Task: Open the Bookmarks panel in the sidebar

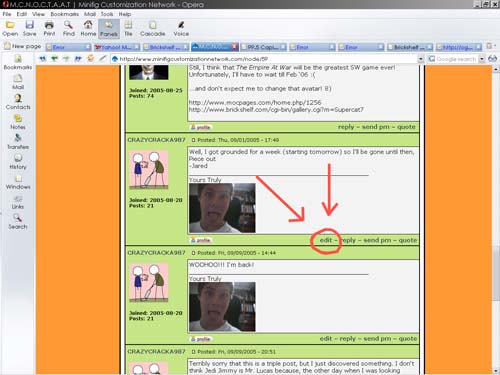Action: coord(18,62)
